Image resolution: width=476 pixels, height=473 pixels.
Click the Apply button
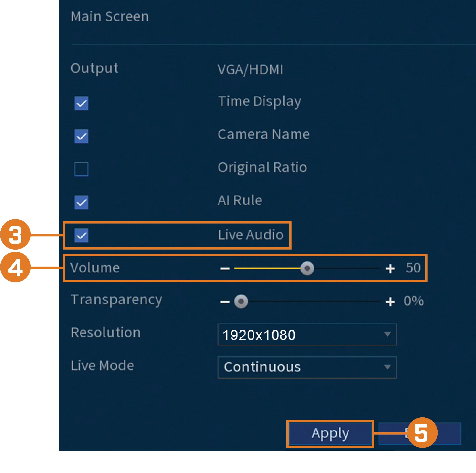pyautogui.click(x=330, y=434)
